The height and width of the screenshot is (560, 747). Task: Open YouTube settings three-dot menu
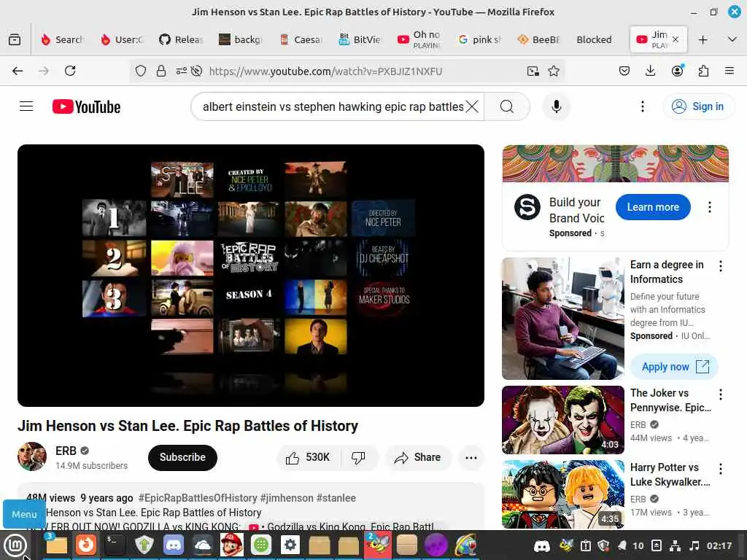[642, 106]
